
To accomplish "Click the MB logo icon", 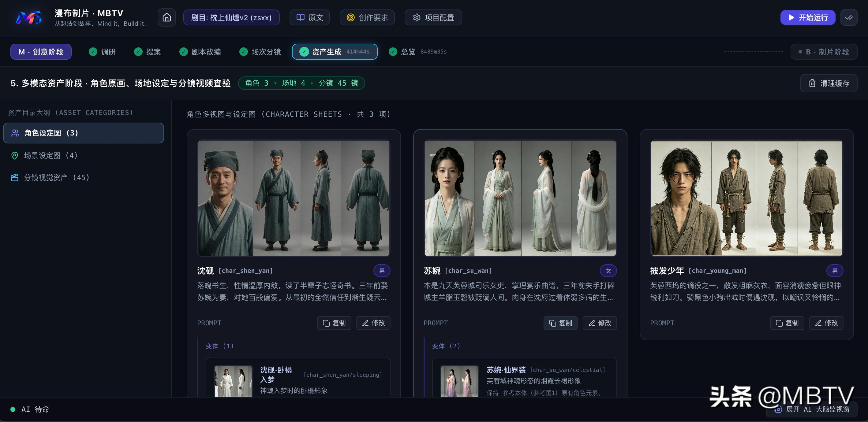I will point(29,17).
